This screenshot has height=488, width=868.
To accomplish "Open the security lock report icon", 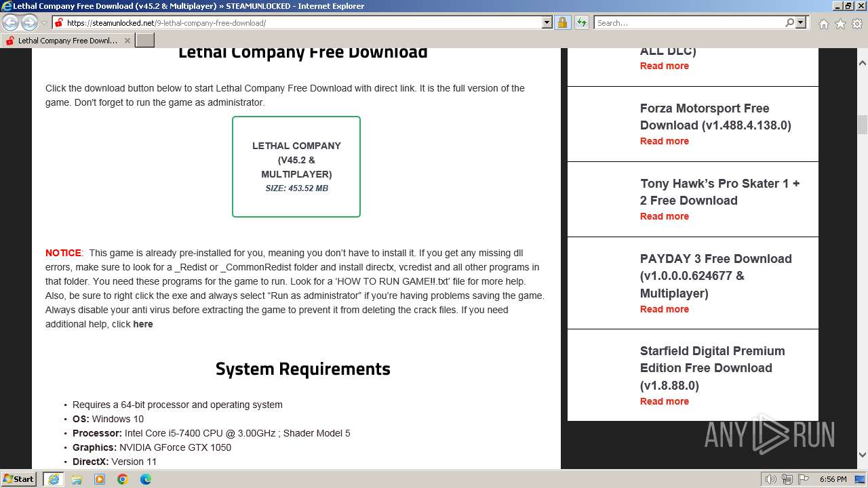I will 562,22.
